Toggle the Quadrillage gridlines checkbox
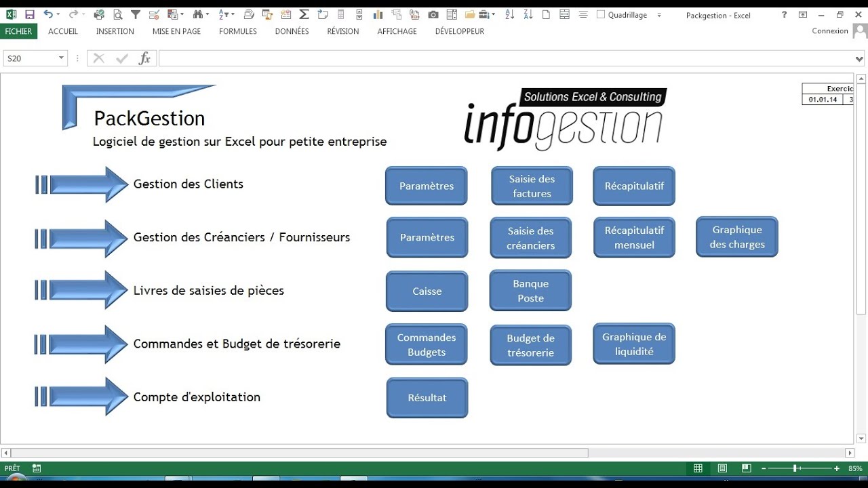The width and height of the screenshot is (868, 488). coord(601,14)
